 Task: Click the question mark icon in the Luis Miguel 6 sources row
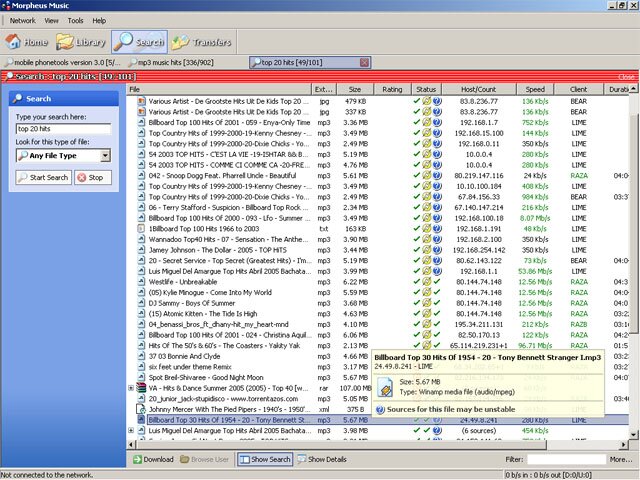[437, 430]
